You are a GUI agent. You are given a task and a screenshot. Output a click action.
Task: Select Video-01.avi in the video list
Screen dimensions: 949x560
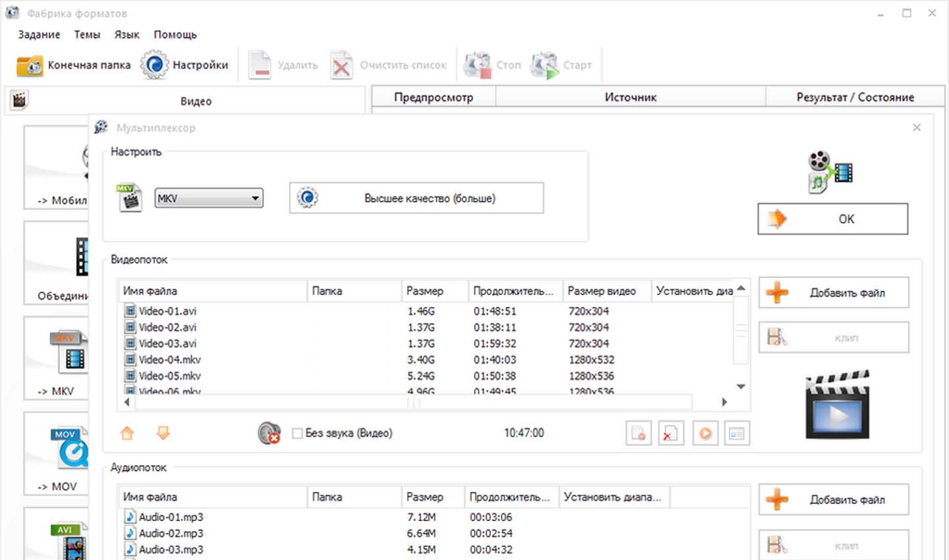(167, 311)
